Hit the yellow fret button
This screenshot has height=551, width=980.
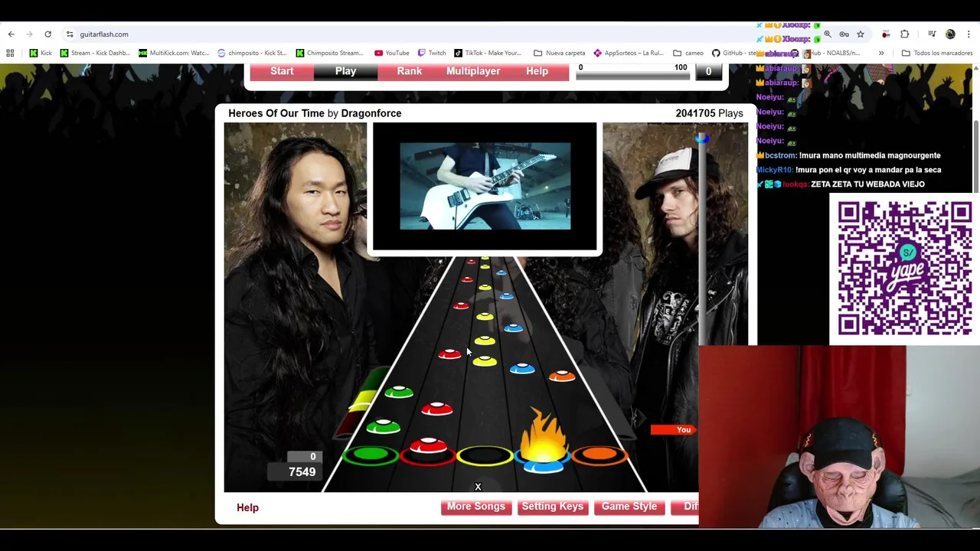tap(485, 457)
